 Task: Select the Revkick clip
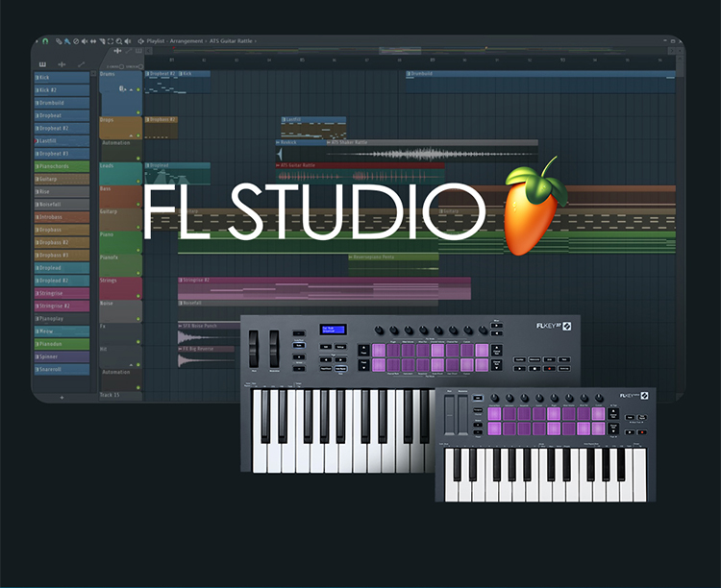[301, 151]
